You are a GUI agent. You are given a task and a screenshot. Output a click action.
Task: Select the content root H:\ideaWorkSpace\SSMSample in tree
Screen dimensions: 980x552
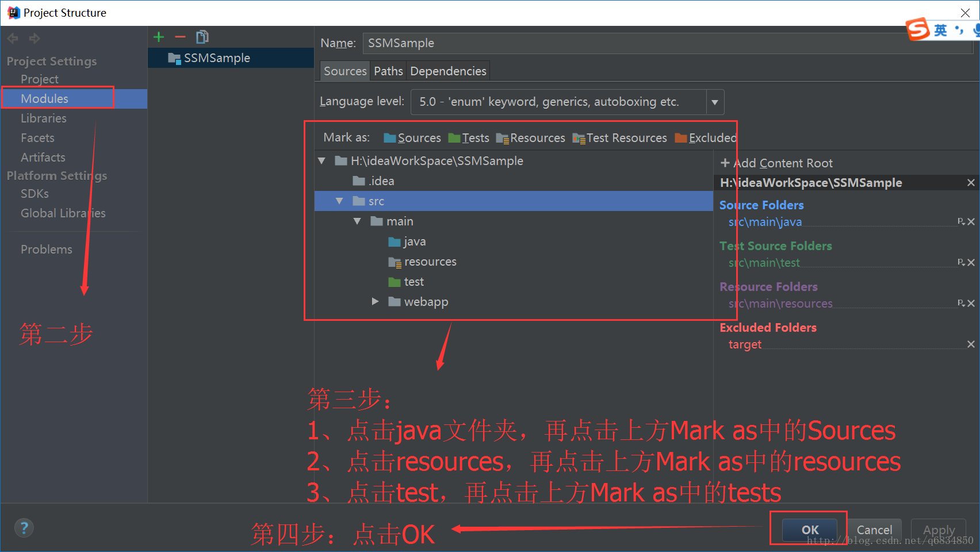[x=429, y=161]
